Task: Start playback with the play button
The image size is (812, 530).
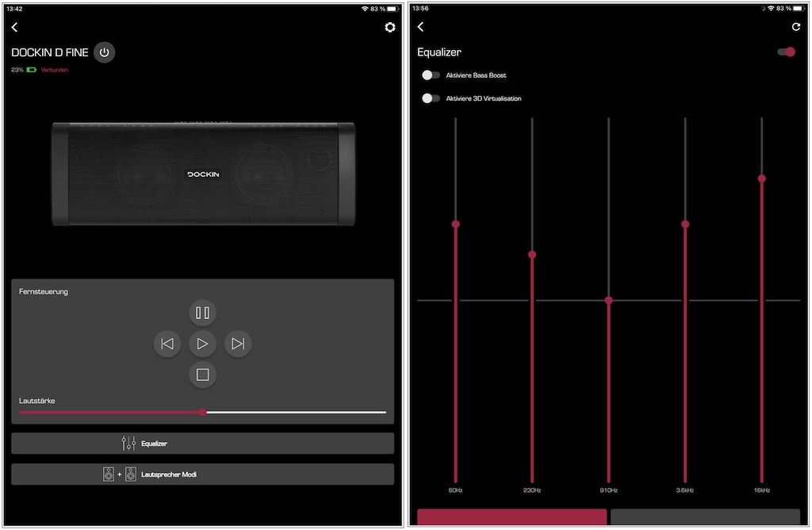Action: point(202,344)
